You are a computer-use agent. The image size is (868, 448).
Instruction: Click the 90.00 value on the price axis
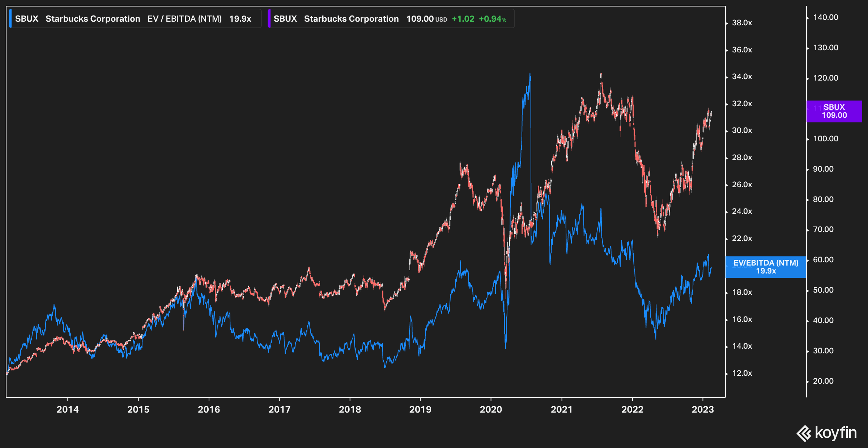pos(823,169)
